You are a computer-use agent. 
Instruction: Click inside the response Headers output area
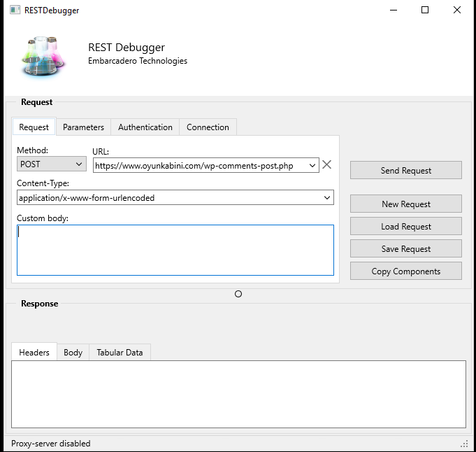coord(238,394)
